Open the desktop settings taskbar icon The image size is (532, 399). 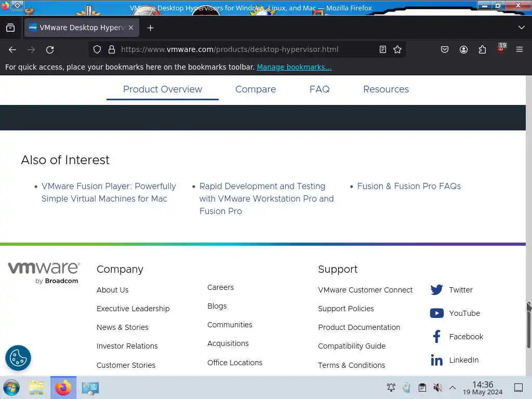click(90, 388)
